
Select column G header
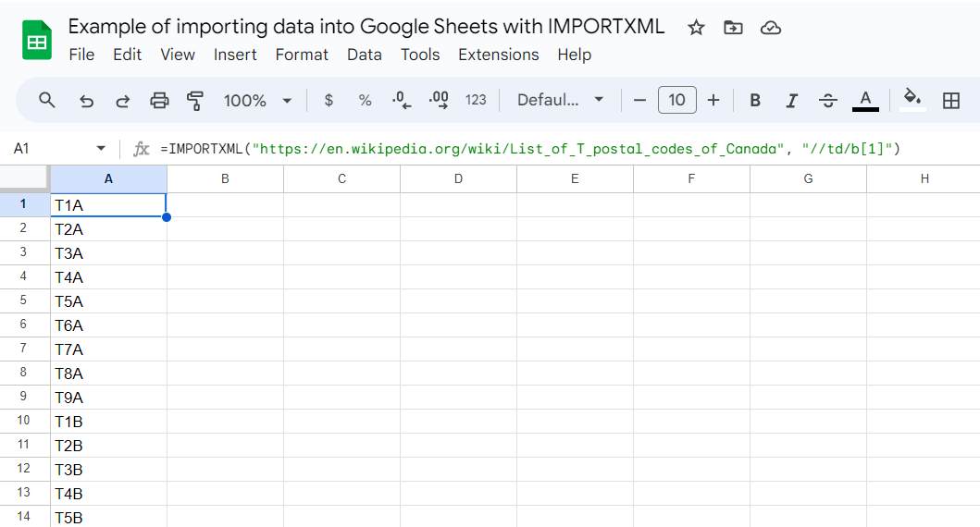pyautogui.click(x=808, y=179)
